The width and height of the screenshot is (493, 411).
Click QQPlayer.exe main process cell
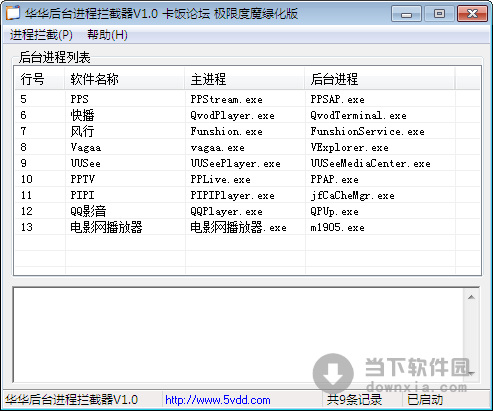coord(226,211)
